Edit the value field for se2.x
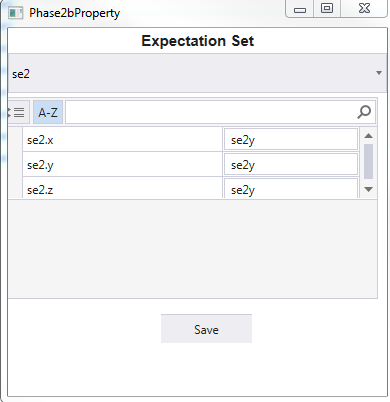 [x=291, y=140]
